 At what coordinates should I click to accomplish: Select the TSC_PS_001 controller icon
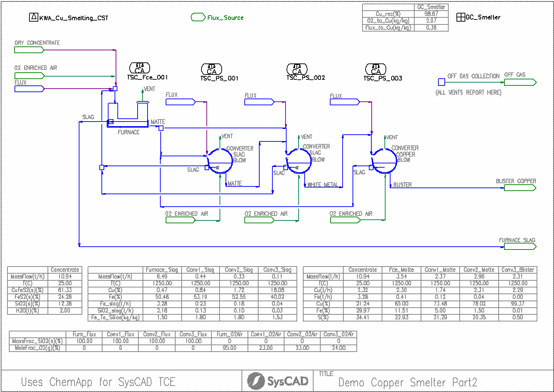click(212, 69)
